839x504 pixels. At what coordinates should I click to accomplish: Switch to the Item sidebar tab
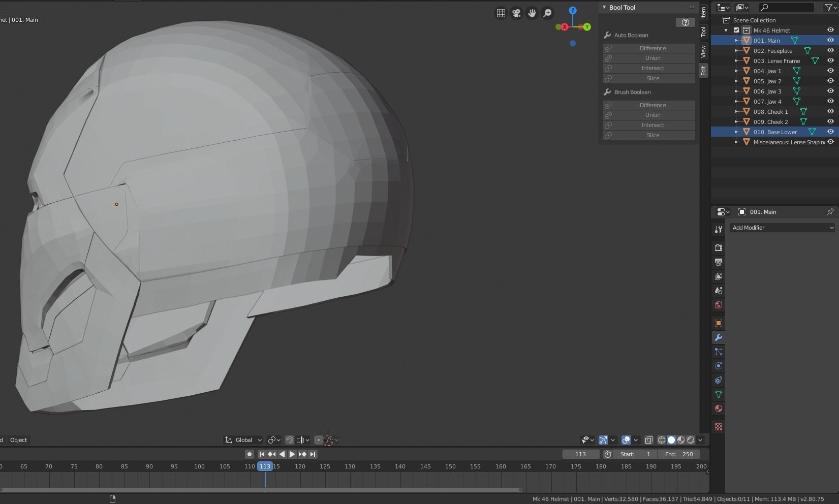(704, 12)
